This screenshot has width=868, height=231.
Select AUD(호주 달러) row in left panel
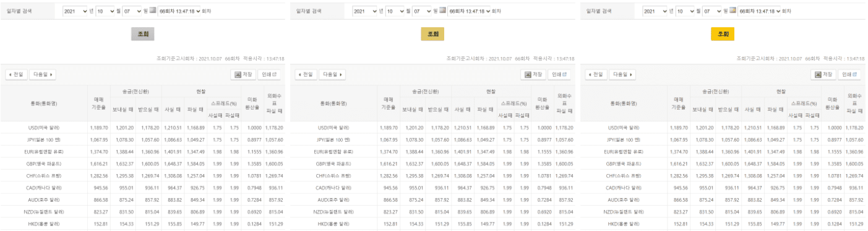[x=142, y=200]
